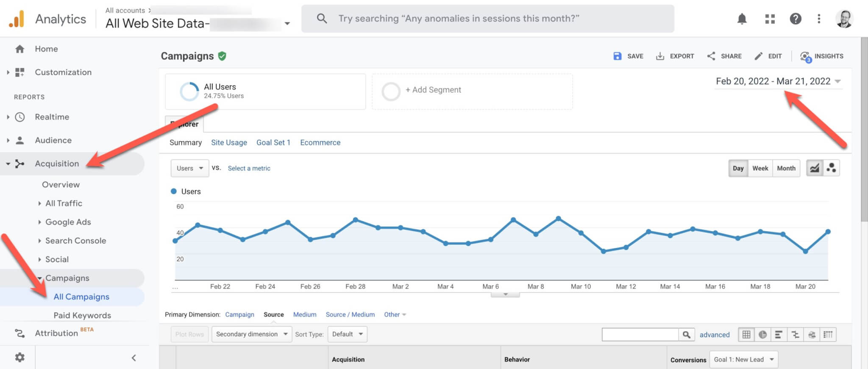Switch to the Ecommerce tab

point(320,143)
